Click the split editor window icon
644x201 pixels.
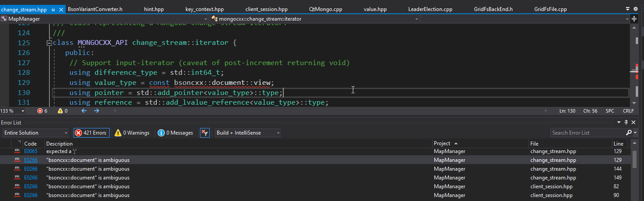634,19
